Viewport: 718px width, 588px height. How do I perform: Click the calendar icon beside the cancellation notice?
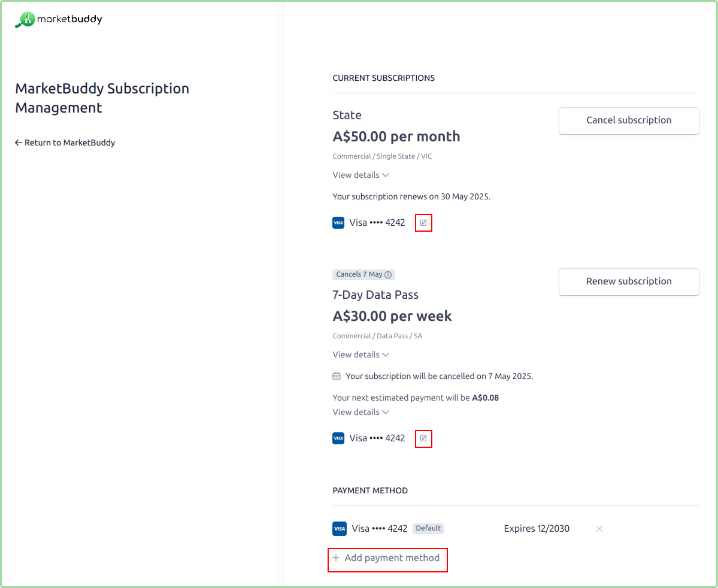tap(337, 376)
